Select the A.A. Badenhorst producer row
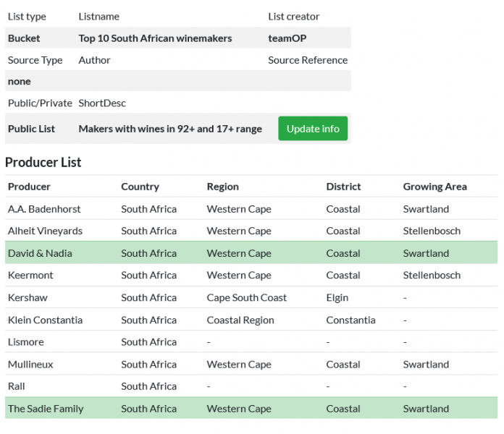 pos(44,209)
